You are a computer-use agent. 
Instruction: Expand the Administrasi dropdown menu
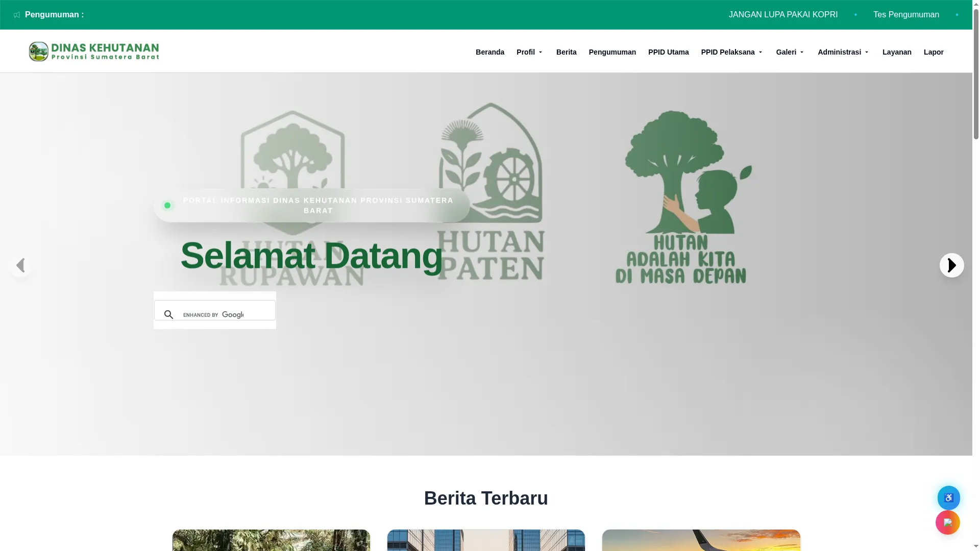843,52
